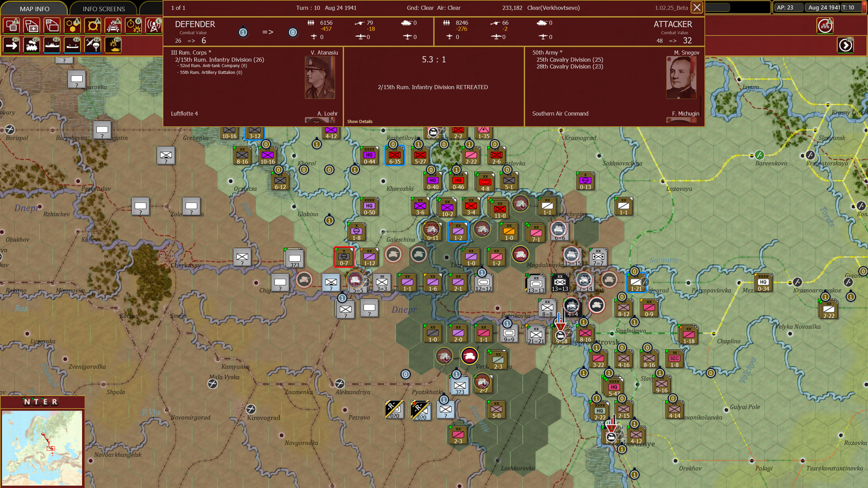Switch to the INFO SCREENS tab
Image resolution: width=868 pixels, height=488 pixels.
[x=104, y=8]
